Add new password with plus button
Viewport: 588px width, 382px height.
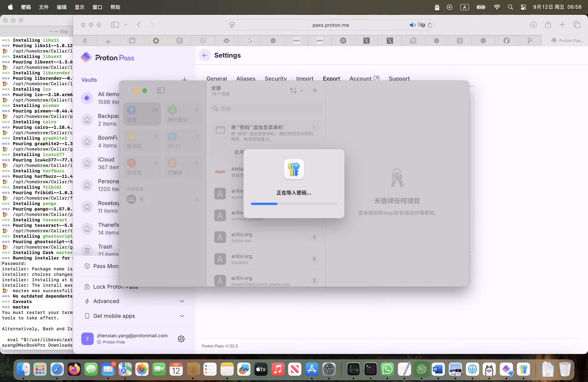(x=315, y=90)
